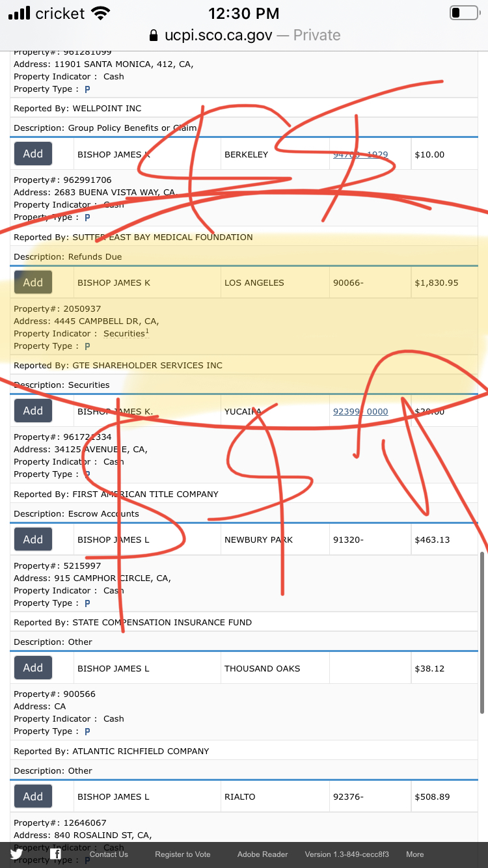
Task: Select Description: Securities row
Action: point(244,385)
